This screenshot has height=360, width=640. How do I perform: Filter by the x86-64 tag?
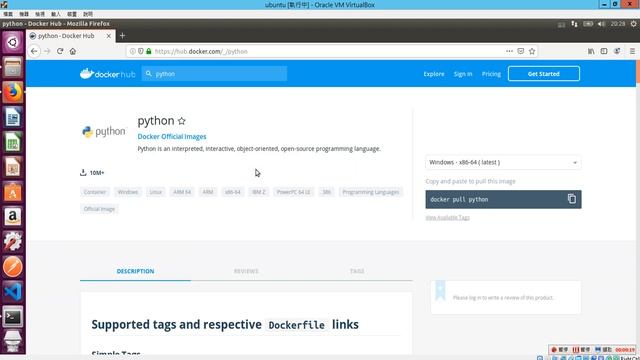tap(233, 192)
